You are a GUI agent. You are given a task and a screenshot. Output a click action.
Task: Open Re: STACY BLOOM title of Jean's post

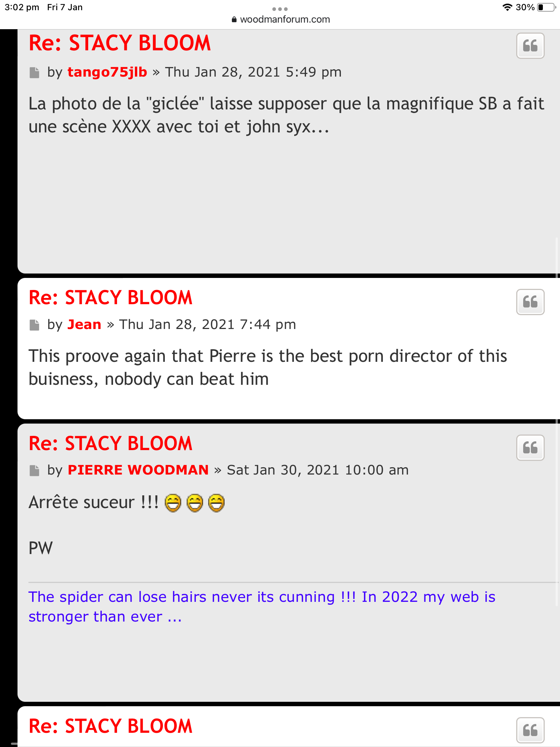coord(110,298)
